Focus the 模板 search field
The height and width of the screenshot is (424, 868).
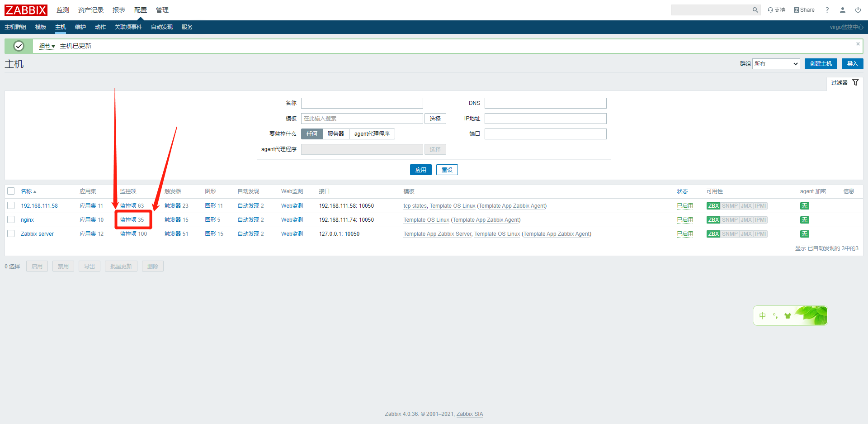click(x=362, y=119)
